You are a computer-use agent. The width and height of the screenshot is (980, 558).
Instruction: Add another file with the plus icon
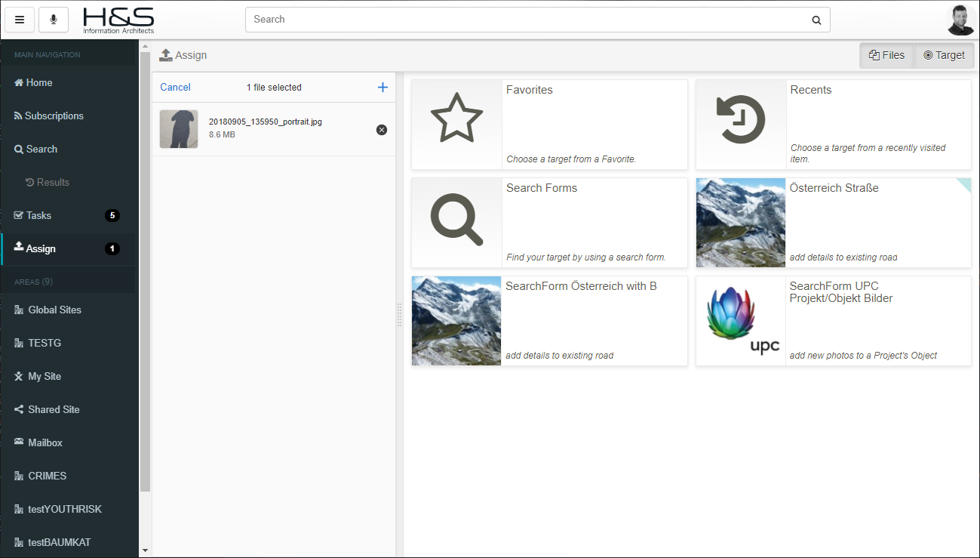click(382, 88)
